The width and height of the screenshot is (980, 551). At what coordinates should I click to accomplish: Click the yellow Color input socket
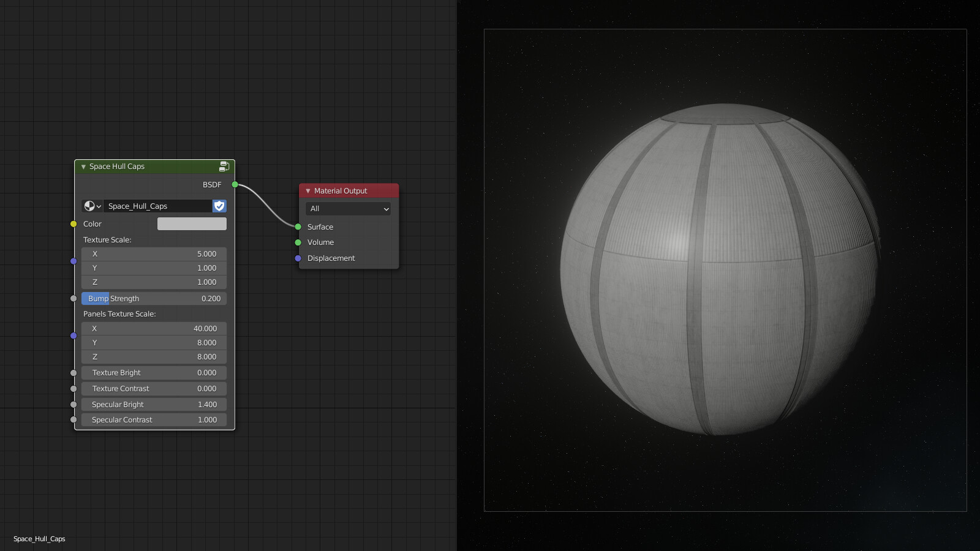[73, 223]
